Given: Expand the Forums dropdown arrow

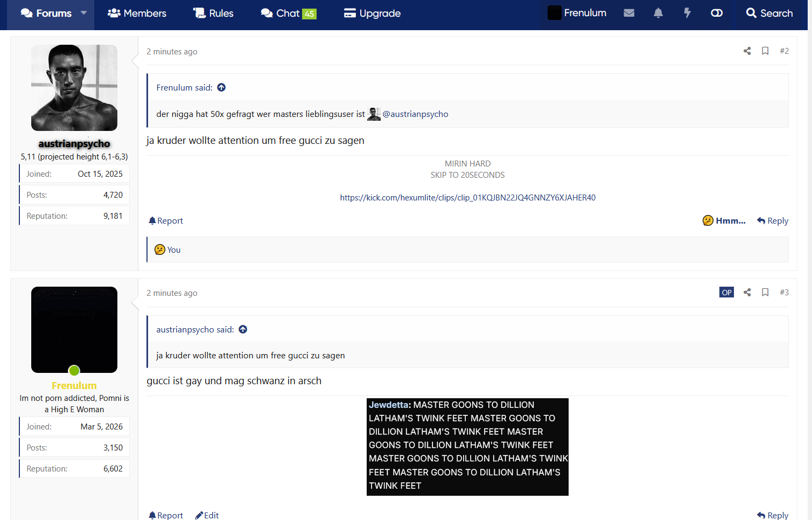Looking at the screenshot, I should 83,13.
